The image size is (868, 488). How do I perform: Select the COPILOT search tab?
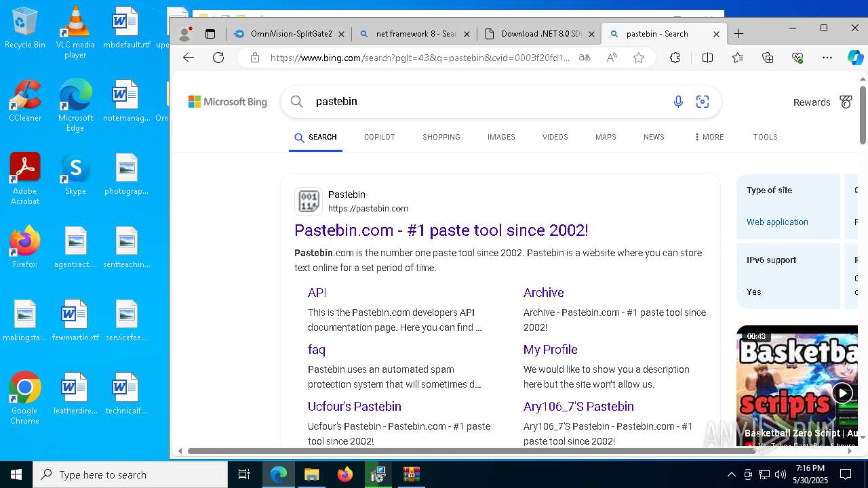[x=379, y=137]
